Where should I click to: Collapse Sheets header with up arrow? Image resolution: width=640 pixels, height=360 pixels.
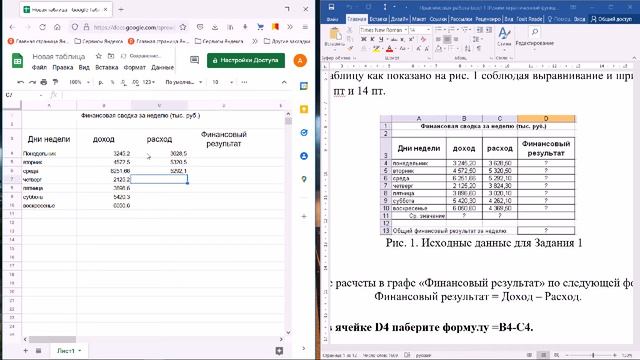284,82
